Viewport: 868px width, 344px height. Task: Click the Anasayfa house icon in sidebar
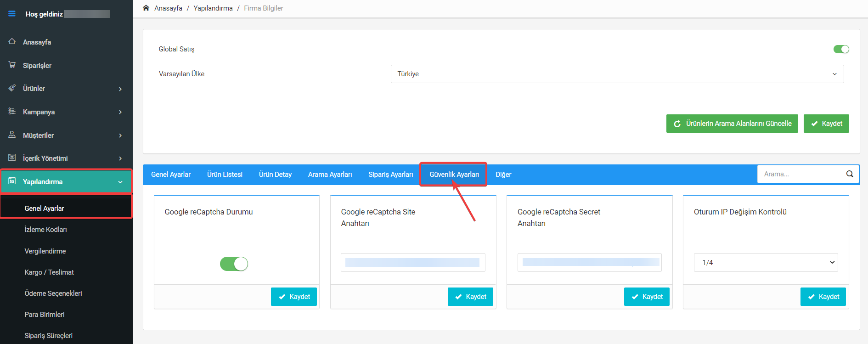[12, 41]
